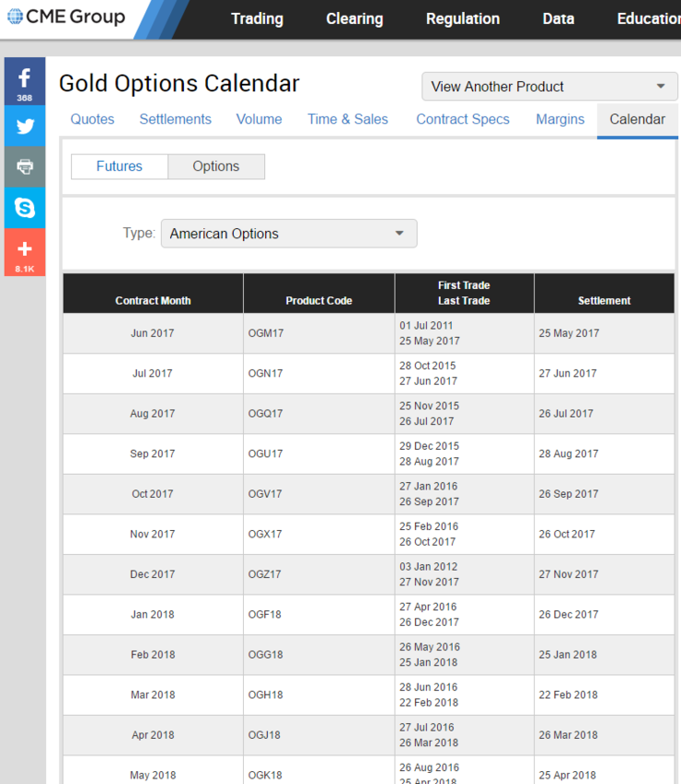Click first trade date 01 Jul 2011
Viewport: 681px width, 784px height.
tap(426, 326)
